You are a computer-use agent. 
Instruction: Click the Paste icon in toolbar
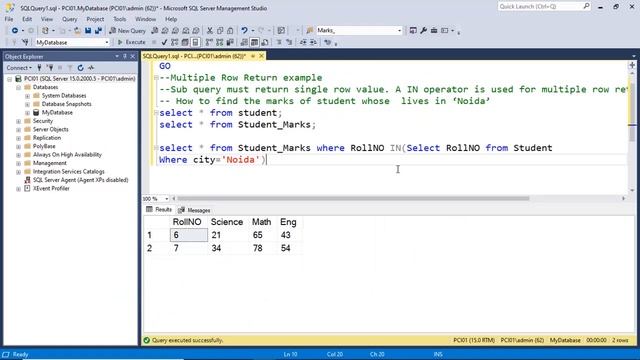pyautogui.click(x=230, y=31)
